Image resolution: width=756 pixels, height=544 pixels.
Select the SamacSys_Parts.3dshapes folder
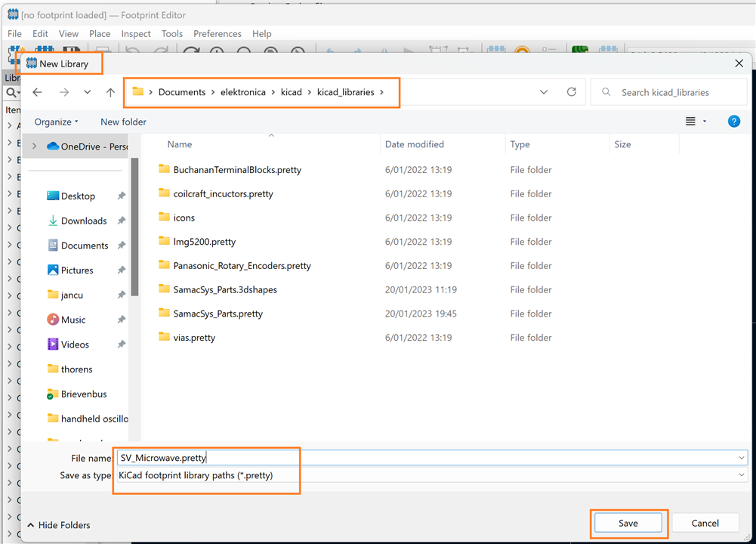coord(218,289)
